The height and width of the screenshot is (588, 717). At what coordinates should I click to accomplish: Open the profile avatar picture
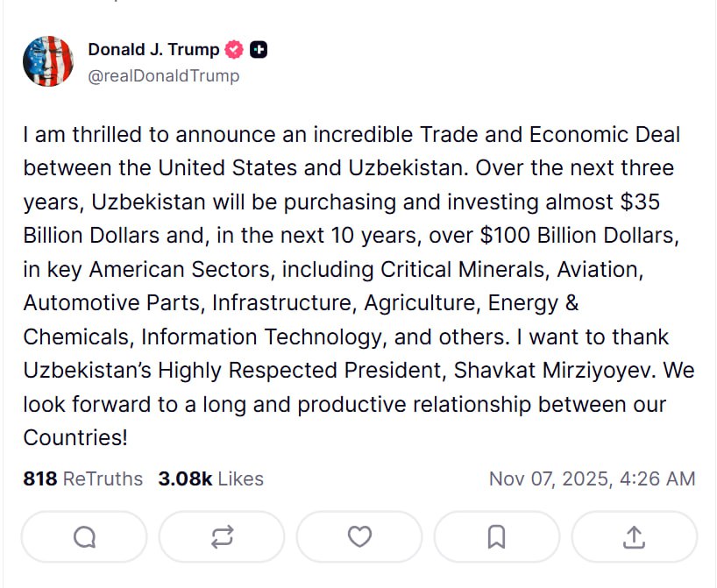(48, 61)
